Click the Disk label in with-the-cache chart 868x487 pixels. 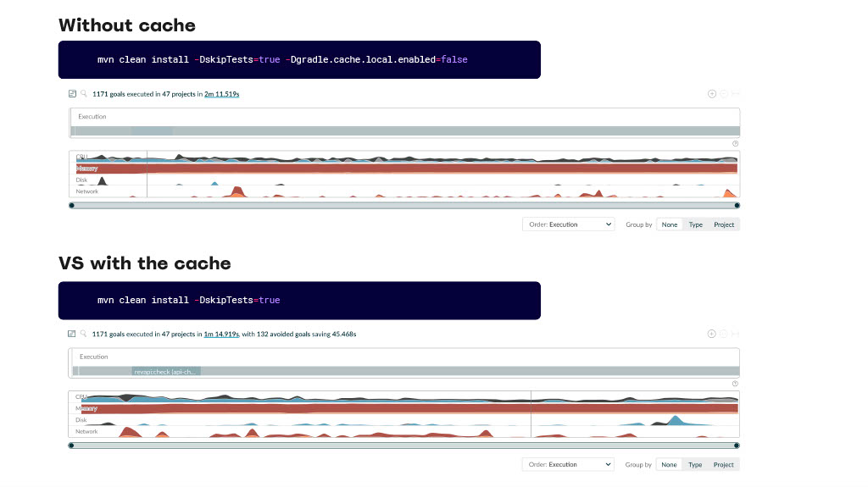81,420
